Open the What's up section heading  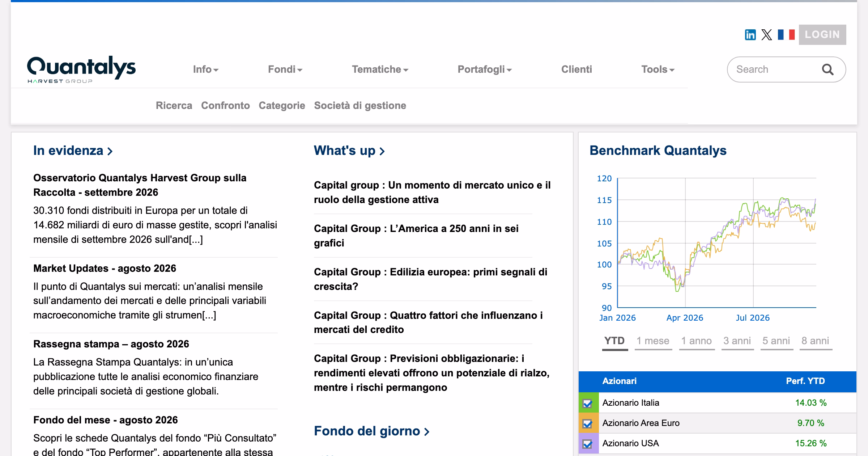(349, 151)
